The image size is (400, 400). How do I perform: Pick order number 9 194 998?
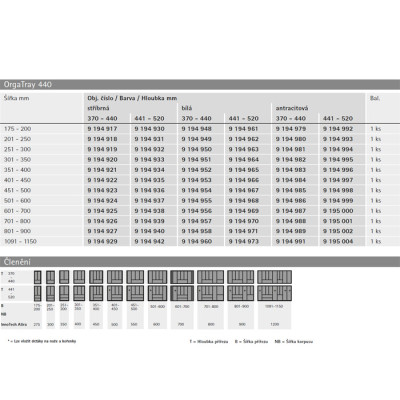338,190
